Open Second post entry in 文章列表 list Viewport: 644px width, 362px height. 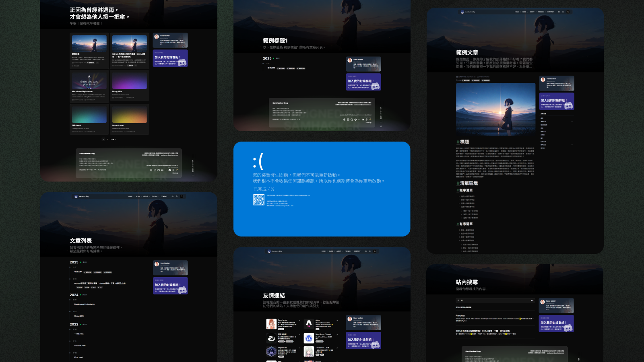point(80,346)
